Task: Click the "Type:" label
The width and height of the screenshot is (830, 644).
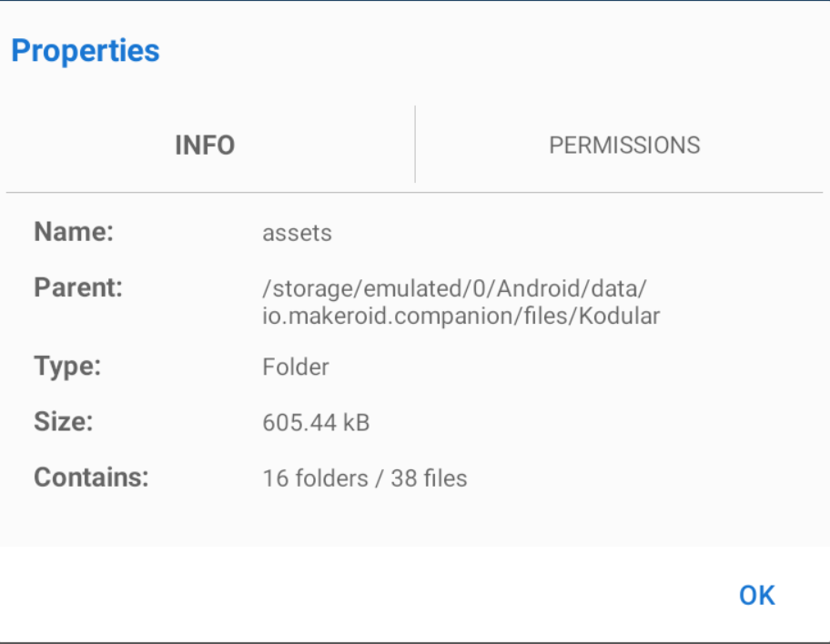Action: (x=67, y=367)
